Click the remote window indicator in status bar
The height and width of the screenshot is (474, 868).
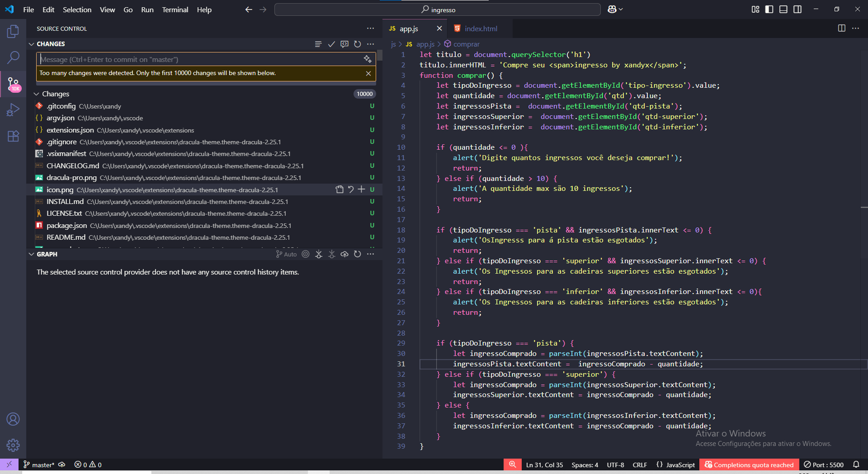click(x=9, y=465)
